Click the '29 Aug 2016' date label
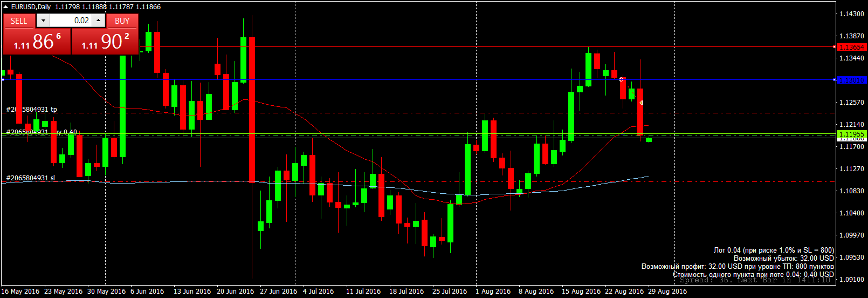The width and height of the screenshot is (868, 298). click(x=667, y=292)
